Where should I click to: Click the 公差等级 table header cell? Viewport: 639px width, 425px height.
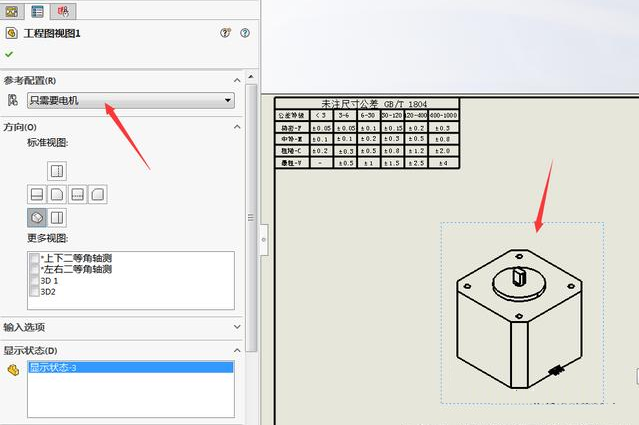(x=292, y=116)
